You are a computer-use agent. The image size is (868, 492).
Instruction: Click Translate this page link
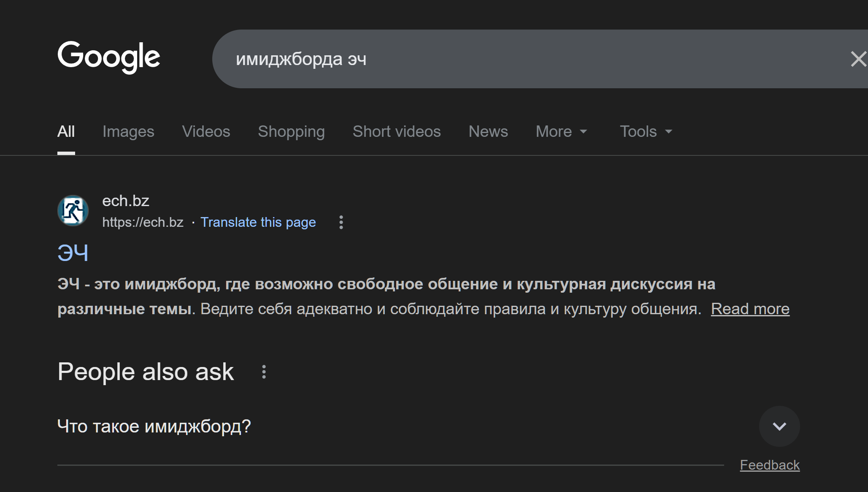pyautogui.click(x=258, y=222)
